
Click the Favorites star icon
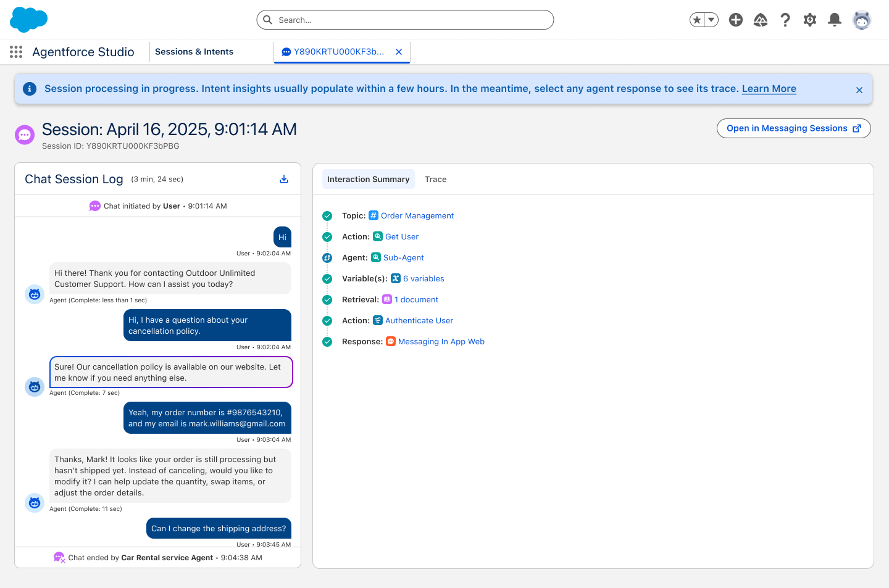(697, 20)
